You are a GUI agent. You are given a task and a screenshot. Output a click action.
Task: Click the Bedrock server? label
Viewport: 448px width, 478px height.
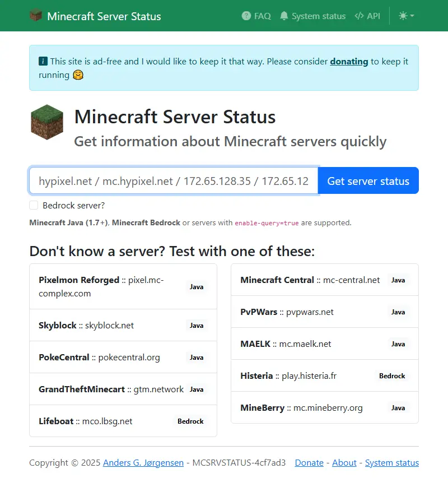pyautogui.click(x=74, y=206)
